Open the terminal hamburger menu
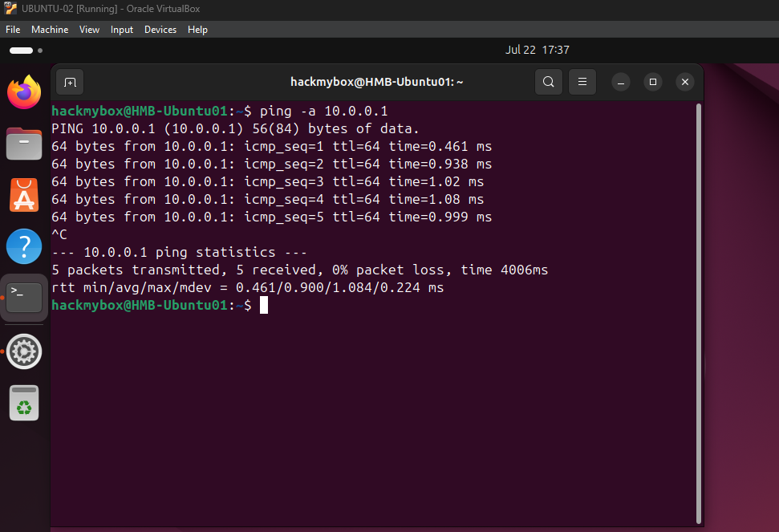This screenshot has width=779, height=532. coord(582,82)
